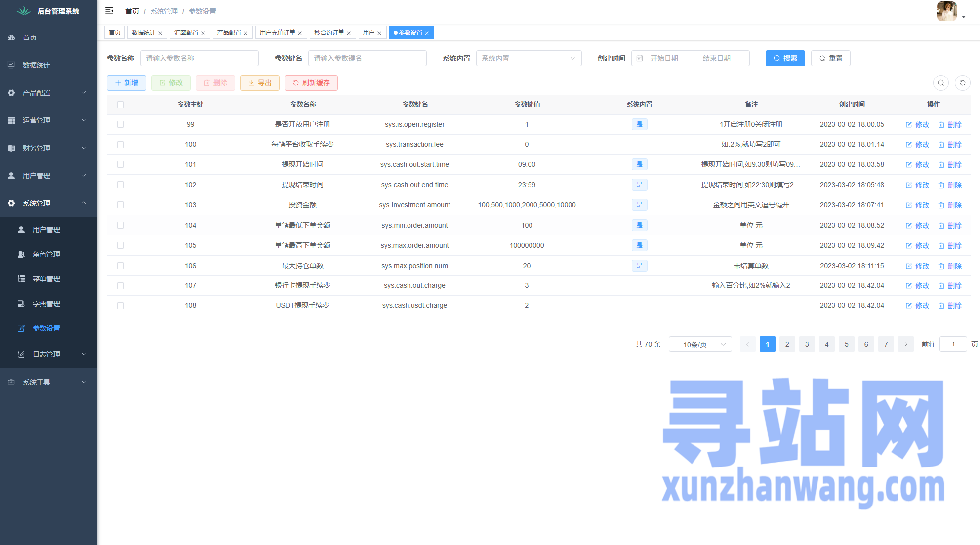Open 角色管理 menu item
The image size is (980, 545).
46,254
